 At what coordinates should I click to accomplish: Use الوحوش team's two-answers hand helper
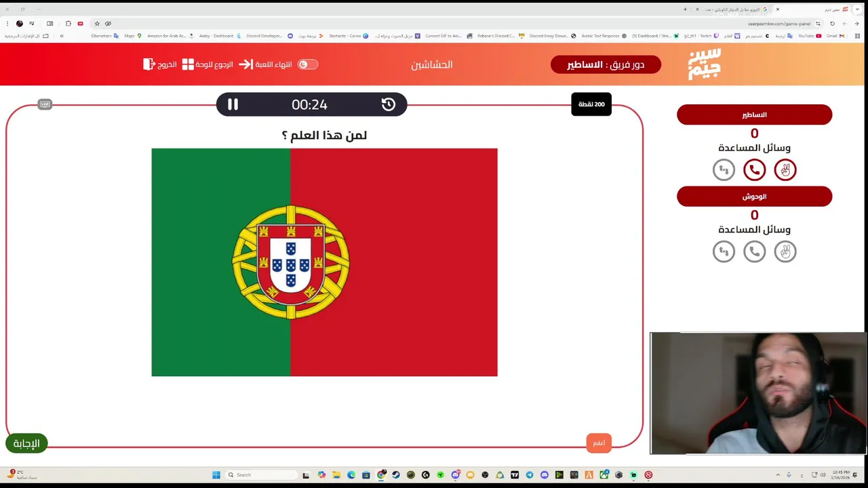tap(785, 251)
